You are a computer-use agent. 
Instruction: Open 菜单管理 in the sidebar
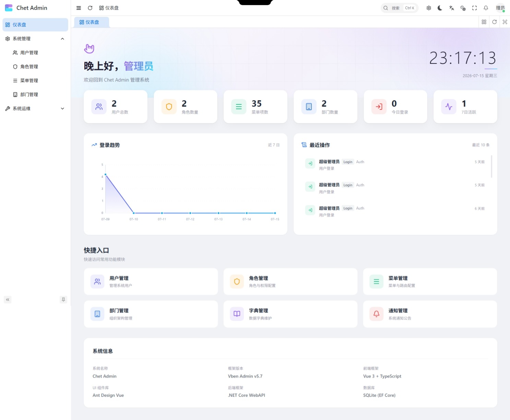pyautogui.click(x=35, y=81)
